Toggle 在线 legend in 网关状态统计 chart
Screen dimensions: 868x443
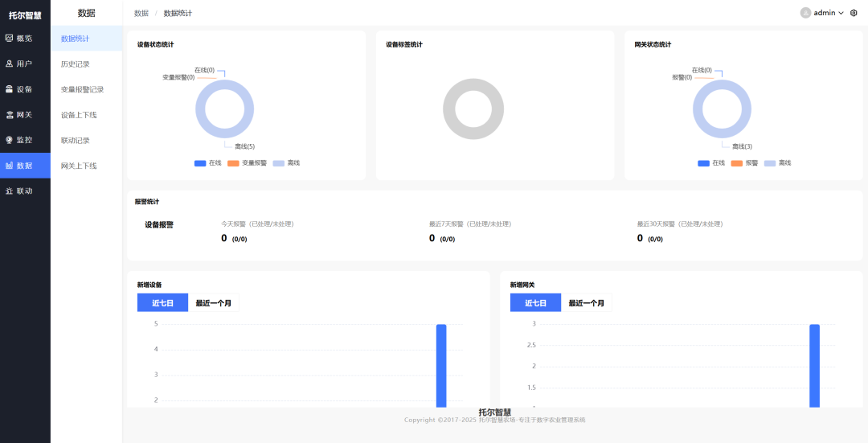coord(711,163)
